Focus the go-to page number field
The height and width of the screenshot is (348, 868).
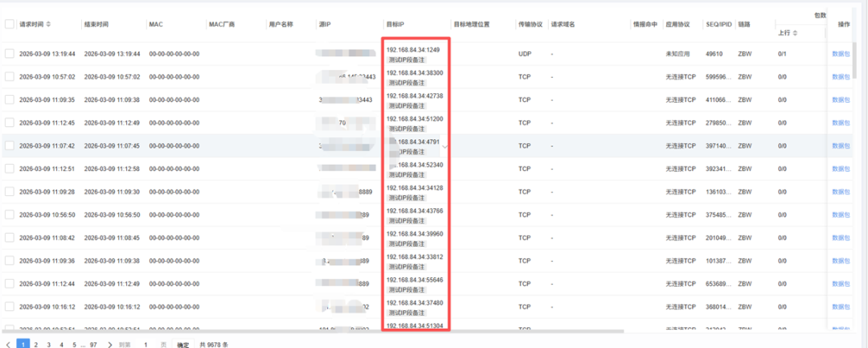(145, 344)
